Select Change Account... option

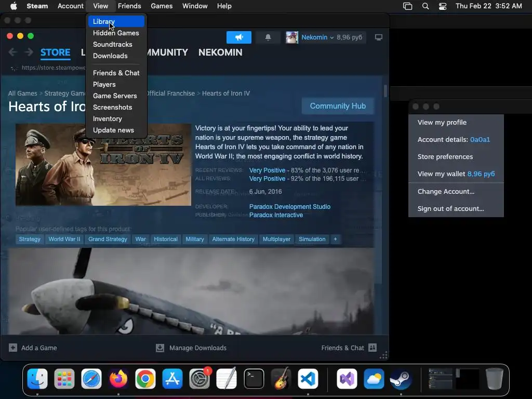tap(456, 192)
